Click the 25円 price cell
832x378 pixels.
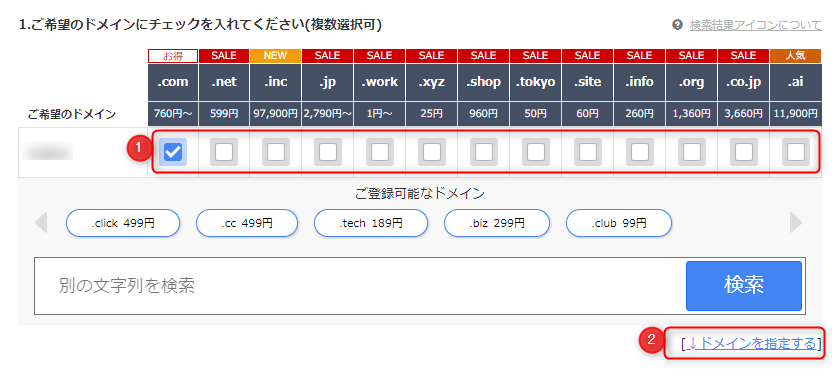pos(432,113)
